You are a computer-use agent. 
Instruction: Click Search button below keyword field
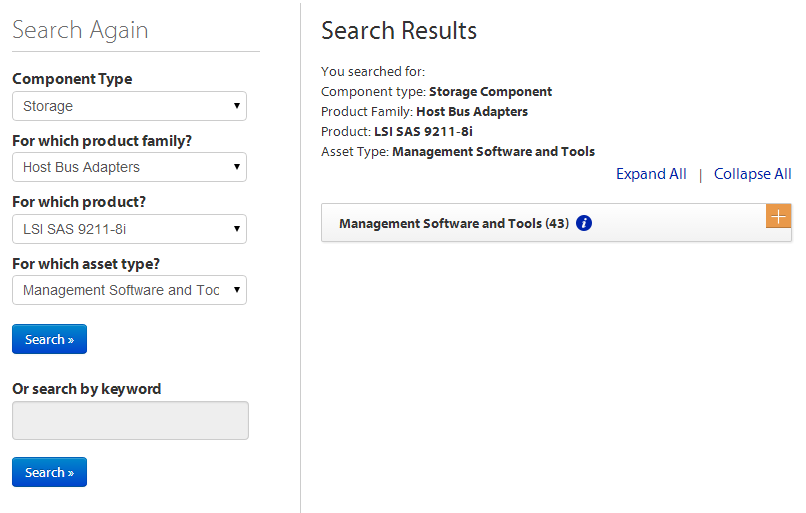pos(49,472)
